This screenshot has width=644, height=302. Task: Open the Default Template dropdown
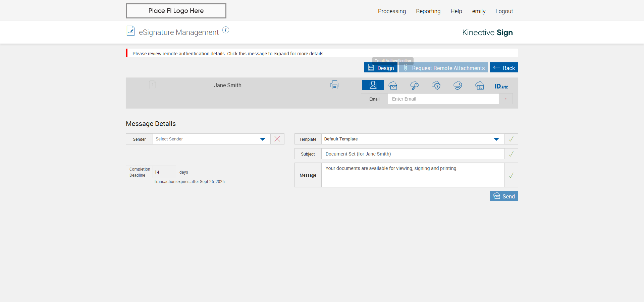pyautogui.click(x=413, y=139)
